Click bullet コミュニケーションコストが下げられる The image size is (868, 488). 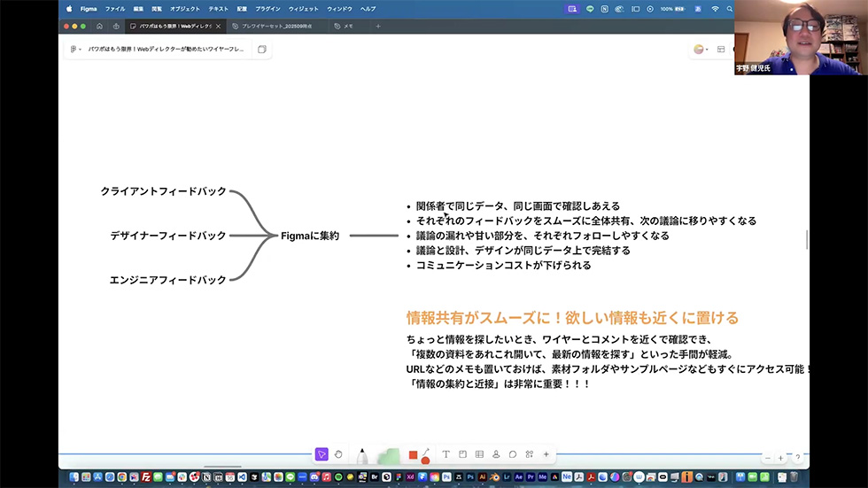(x=503, y=265)
